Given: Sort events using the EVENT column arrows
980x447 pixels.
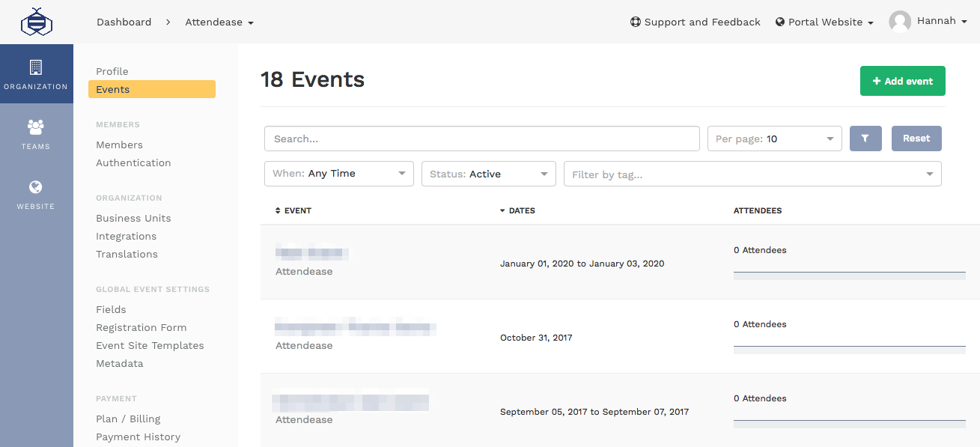Looking at the screenshot, I should [x=277, y=210].
